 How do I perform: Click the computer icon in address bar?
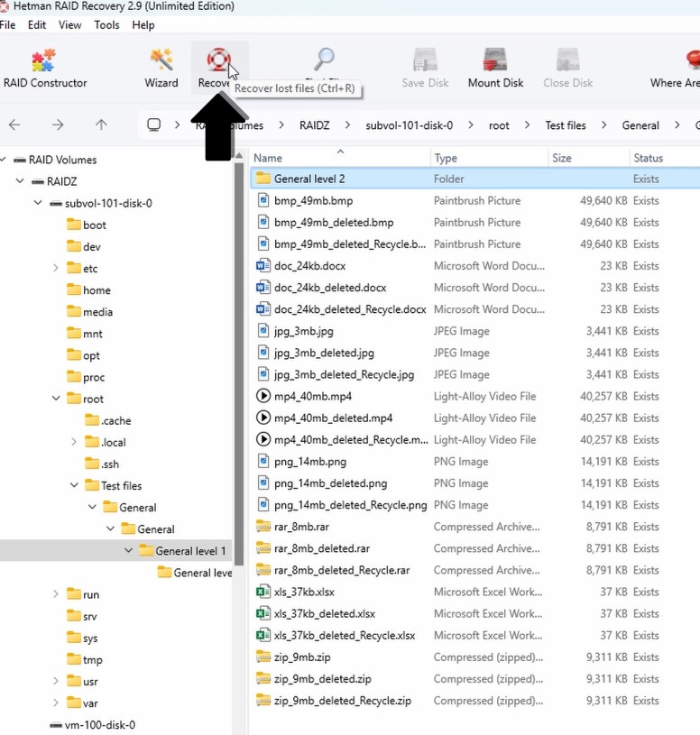(153, 124)
